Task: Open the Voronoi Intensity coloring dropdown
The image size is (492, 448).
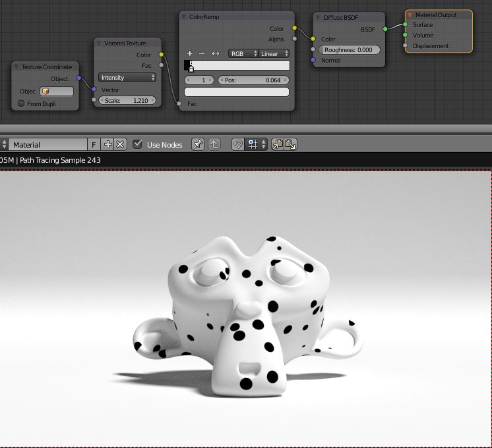Action: point(127,78)
